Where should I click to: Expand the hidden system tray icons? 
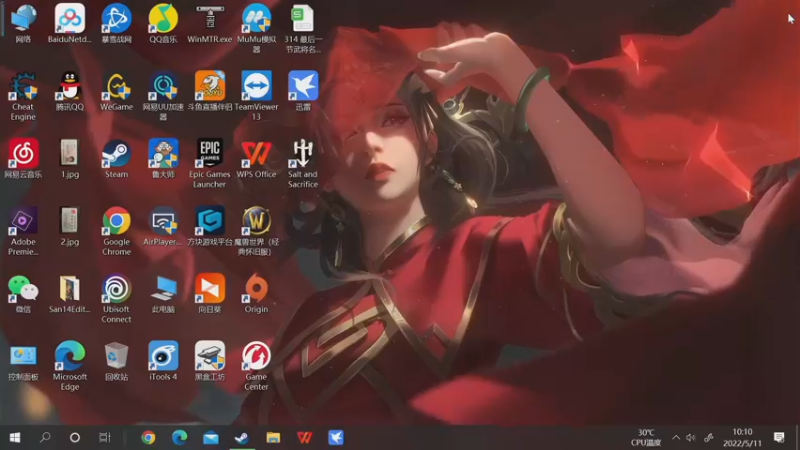click(676, 438)
